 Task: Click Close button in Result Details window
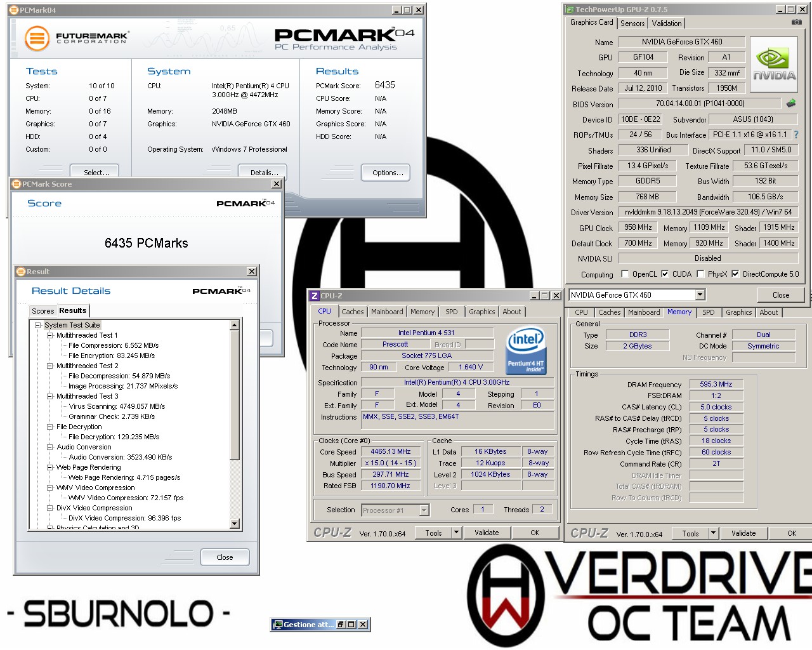225,557
